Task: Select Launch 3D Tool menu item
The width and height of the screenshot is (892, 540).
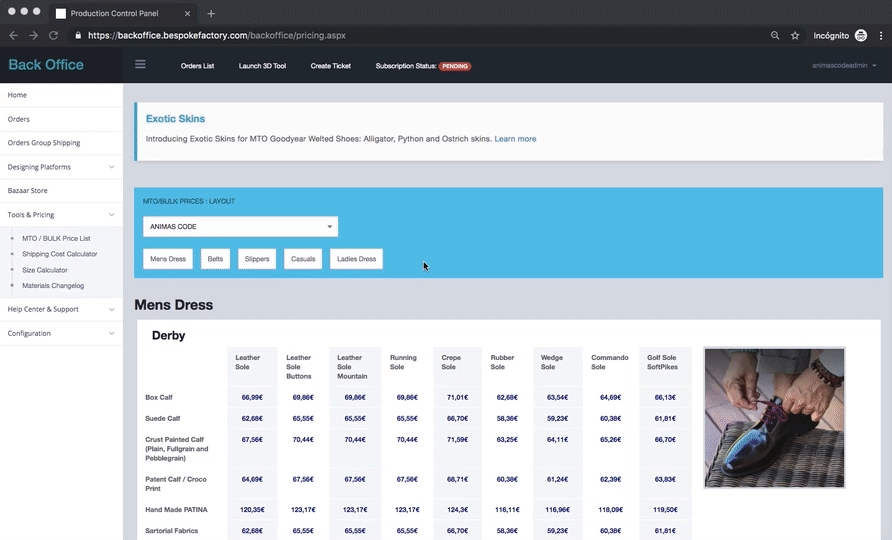Action: click(x=262, y=66)
